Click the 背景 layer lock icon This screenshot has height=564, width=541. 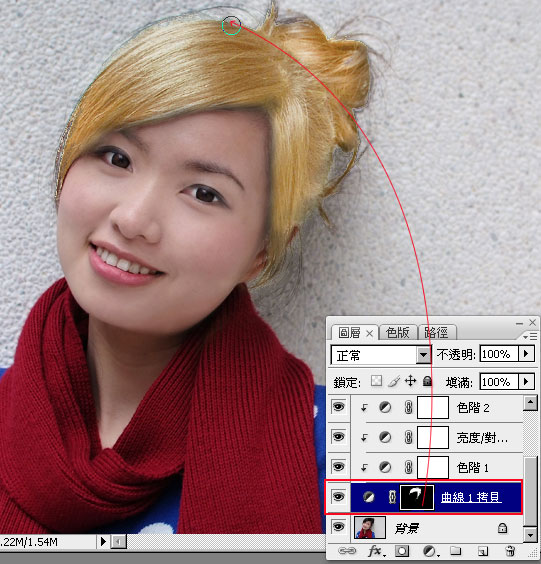(x=502, y=528)
